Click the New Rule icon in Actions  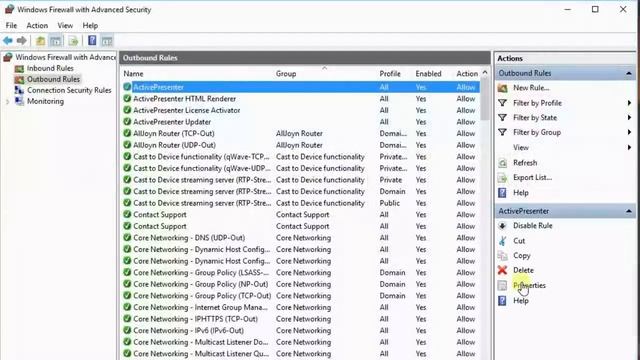[x=502, y=88]
